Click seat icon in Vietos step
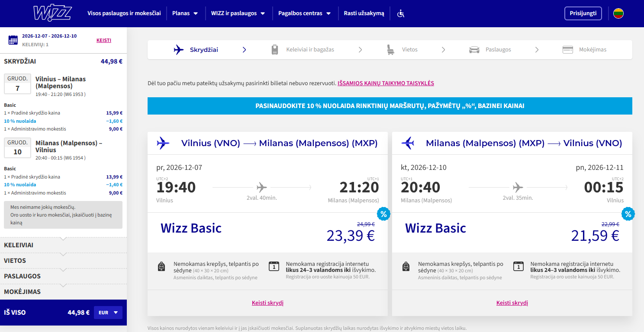The height and width of the screenshot is (332, 644). pyautogui.click(x=390, y=50)
